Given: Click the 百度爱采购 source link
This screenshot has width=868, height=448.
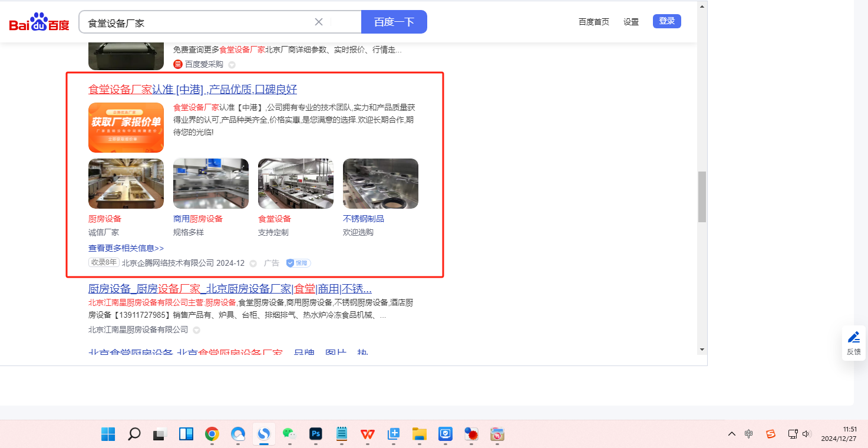Looking at the screenshot, I should [204, 64].
